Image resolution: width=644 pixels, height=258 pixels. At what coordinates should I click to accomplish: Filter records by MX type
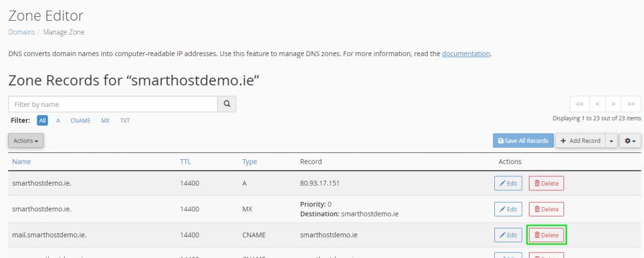106,121
